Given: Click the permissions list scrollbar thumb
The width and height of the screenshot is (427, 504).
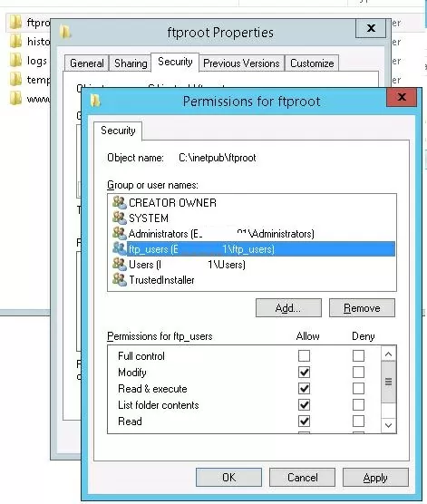Looking at the screenshot, I should 388,382.
